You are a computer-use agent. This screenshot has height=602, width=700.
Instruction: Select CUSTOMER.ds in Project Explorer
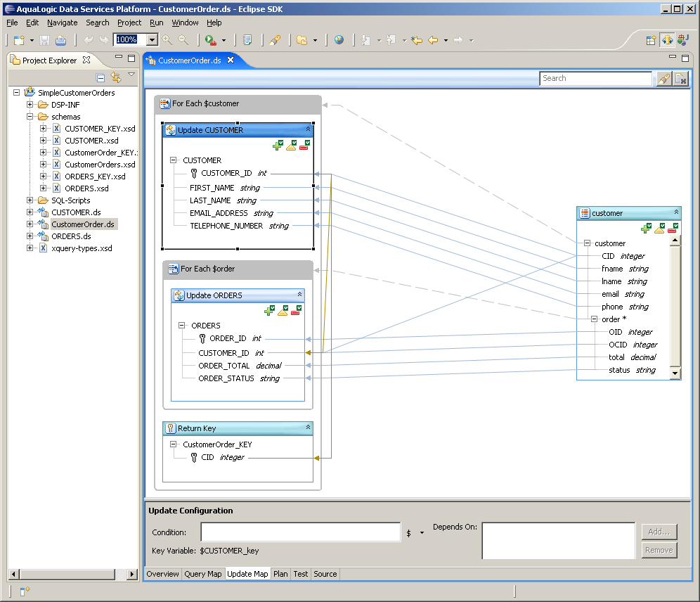[x=76, y=212]
